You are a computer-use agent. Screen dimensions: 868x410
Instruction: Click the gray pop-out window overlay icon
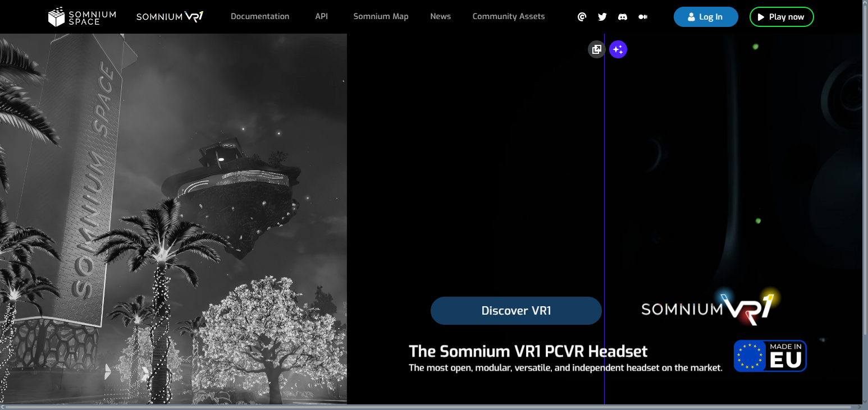click(597, 49)
